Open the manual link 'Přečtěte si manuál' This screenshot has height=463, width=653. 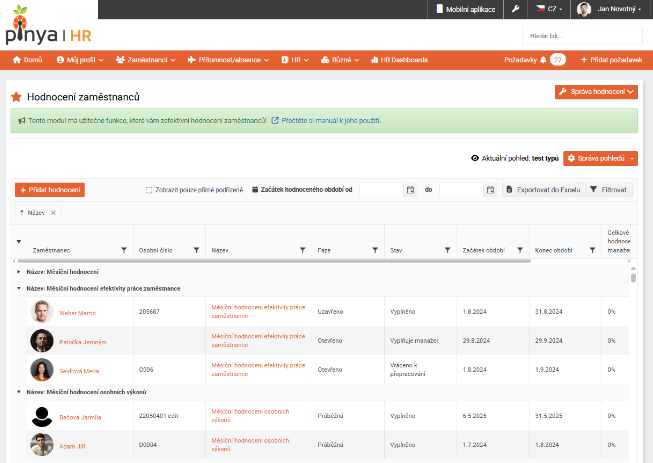point(326,121)
